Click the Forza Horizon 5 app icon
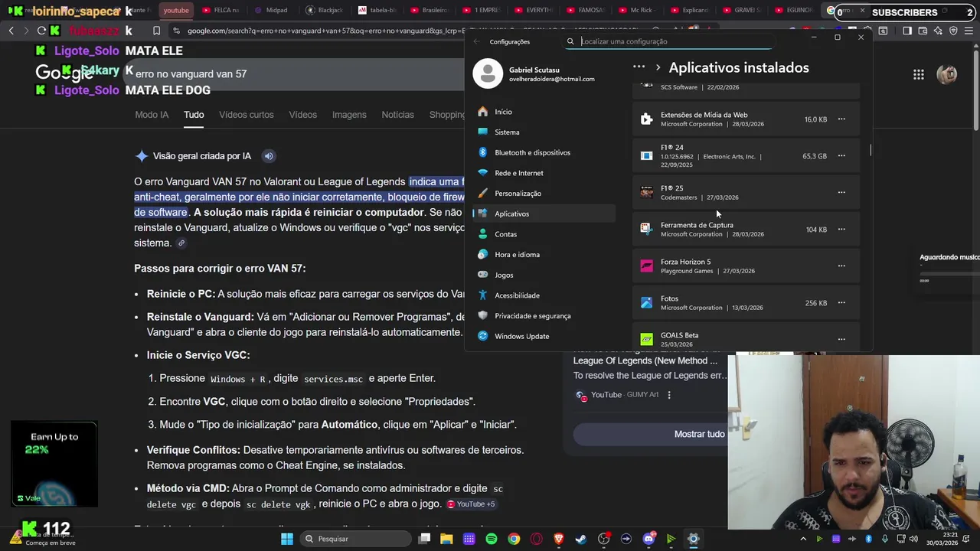The width and height of the screenshot is (980, 551). tap(647, 266)
